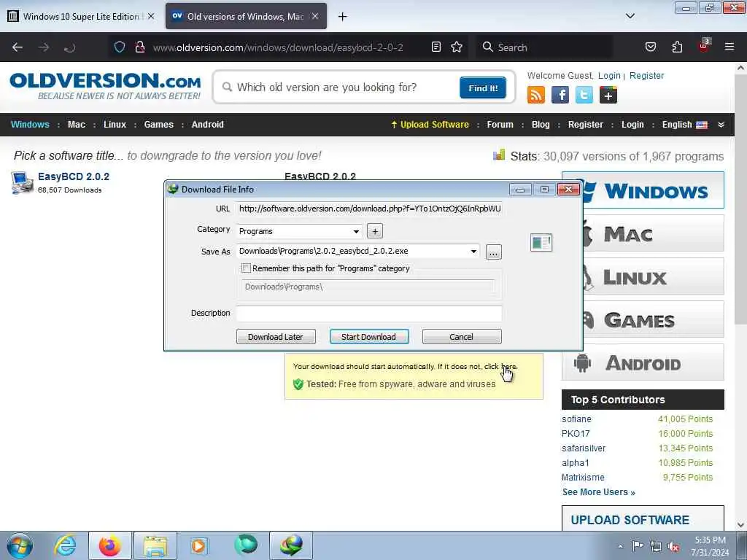This screenshot has height=560, width=747.
Task: Select the Mac category banner
Action: [653, 233]
